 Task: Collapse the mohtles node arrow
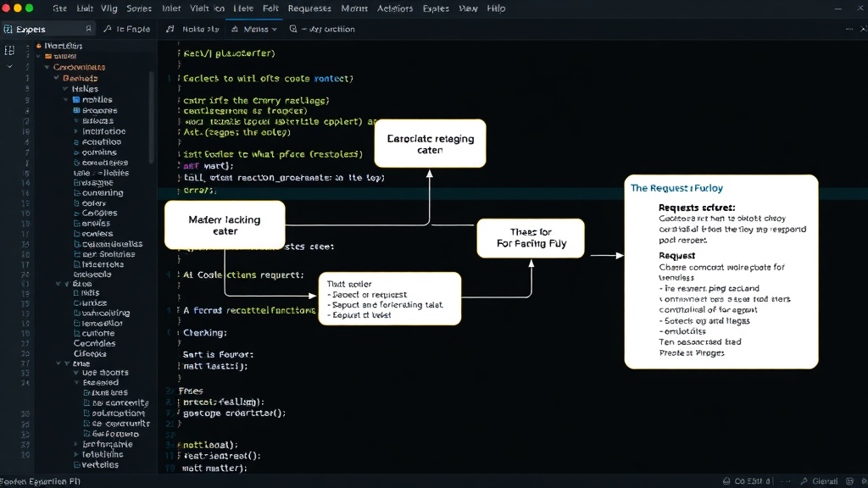pos(66,100)
